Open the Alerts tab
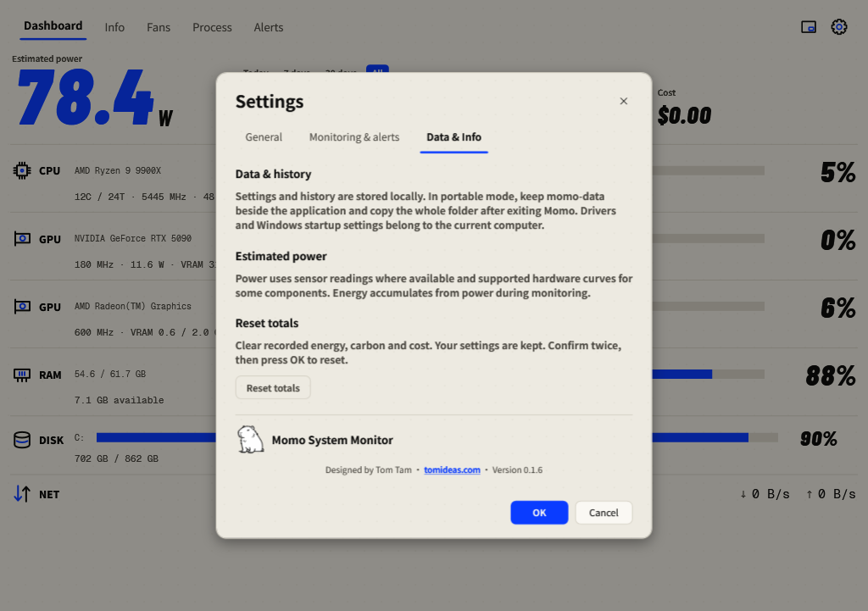The width and height of the screenshot is (868, 611). click(269, 27)
